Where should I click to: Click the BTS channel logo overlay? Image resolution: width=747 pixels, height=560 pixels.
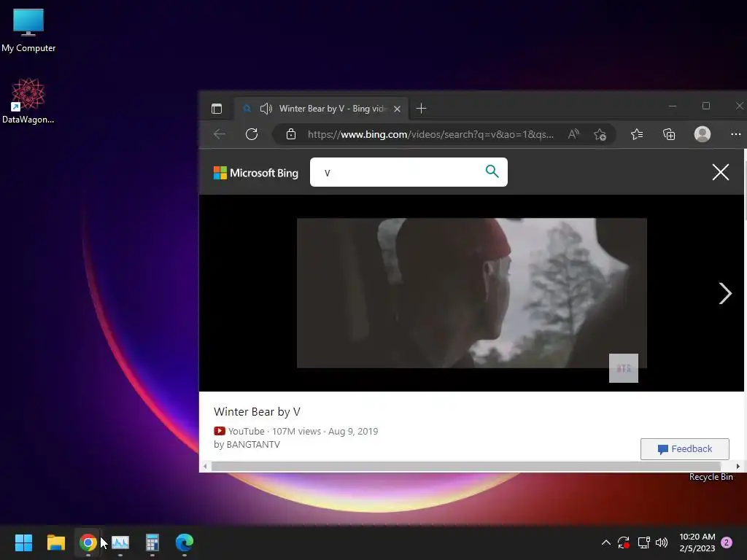(624, 368)
